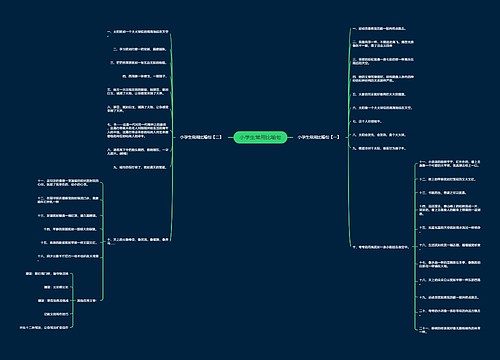This screenshot has width=500, height=360.
Task: Select item 十一 in the left-side sub-list
Action: pyautogui.click(x=68, y=182)
